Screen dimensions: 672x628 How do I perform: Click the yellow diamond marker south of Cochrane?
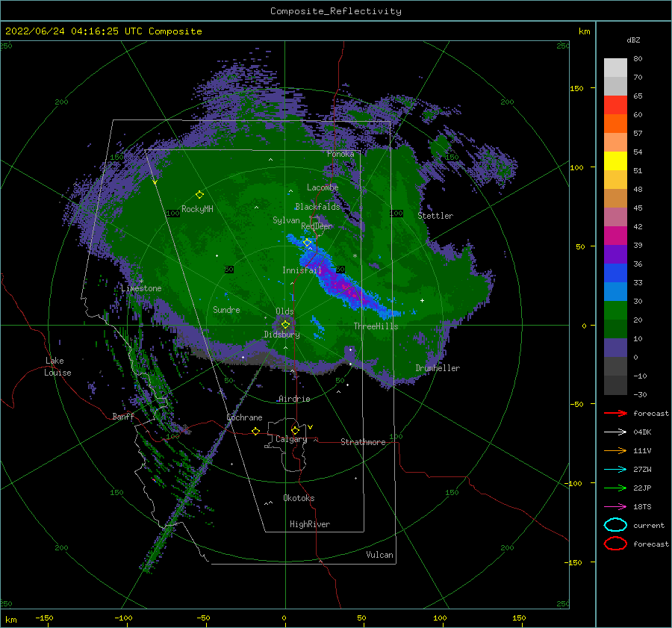[x=256, y=431]
